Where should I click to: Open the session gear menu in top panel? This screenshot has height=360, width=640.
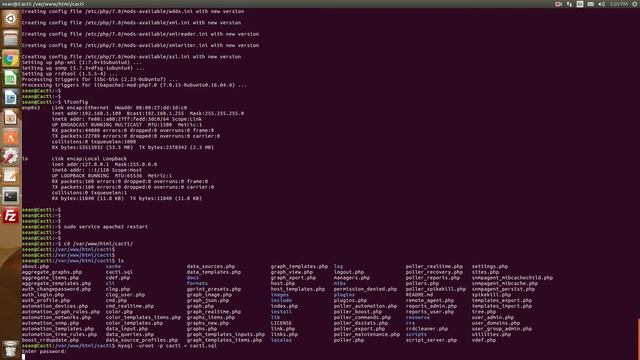pos(635,4)
